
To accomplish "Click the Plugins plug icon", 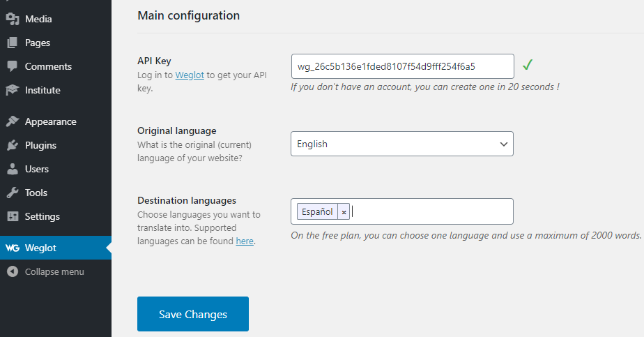I will pyautogui.click(x=12, y=145).
